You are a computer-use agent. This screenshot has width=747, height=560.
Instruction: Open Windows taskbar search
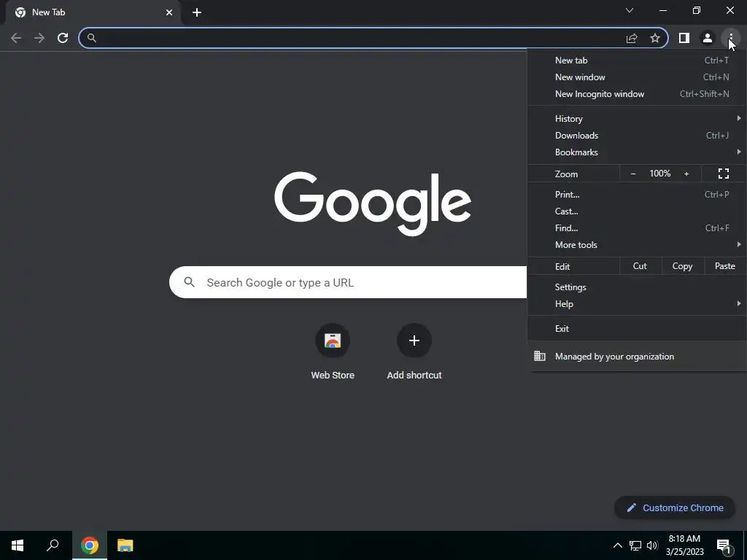(53, 545)
